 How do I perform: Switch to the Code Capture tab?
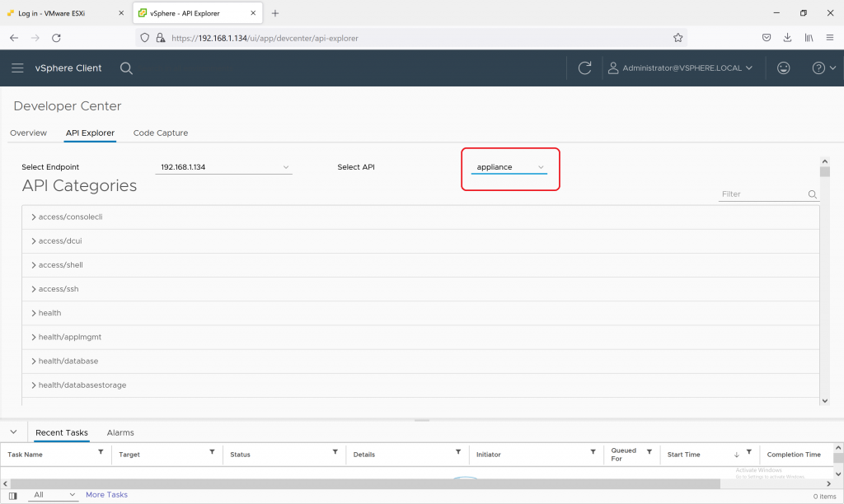point(161,133)
